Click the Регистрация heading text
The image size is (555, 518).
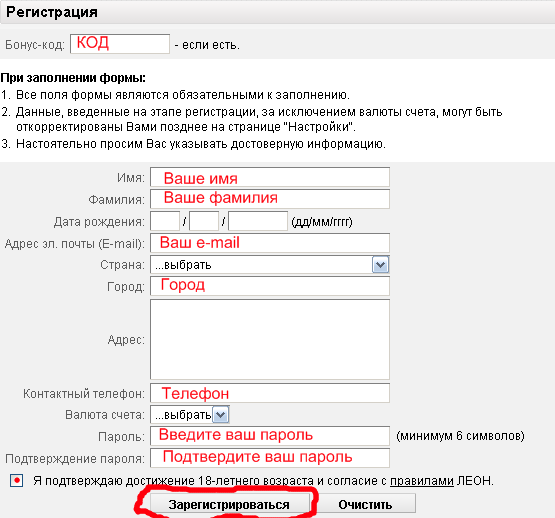click(52, 12)
